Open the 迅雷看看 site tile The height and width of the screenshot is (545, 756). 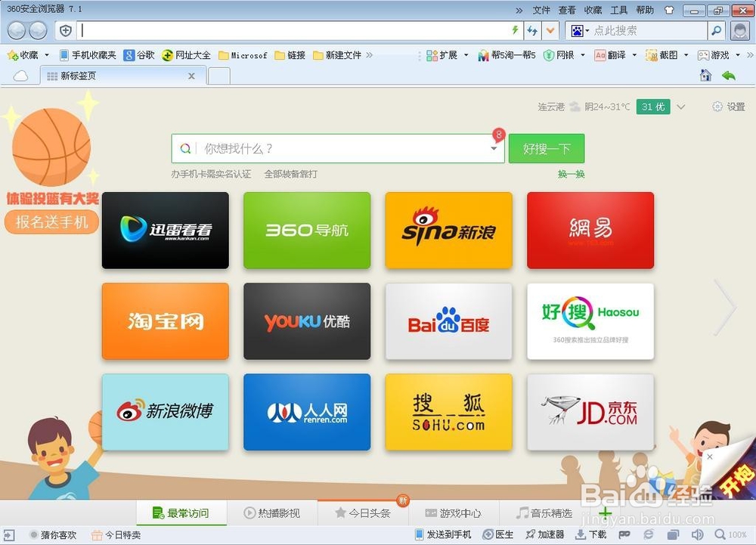166,231
